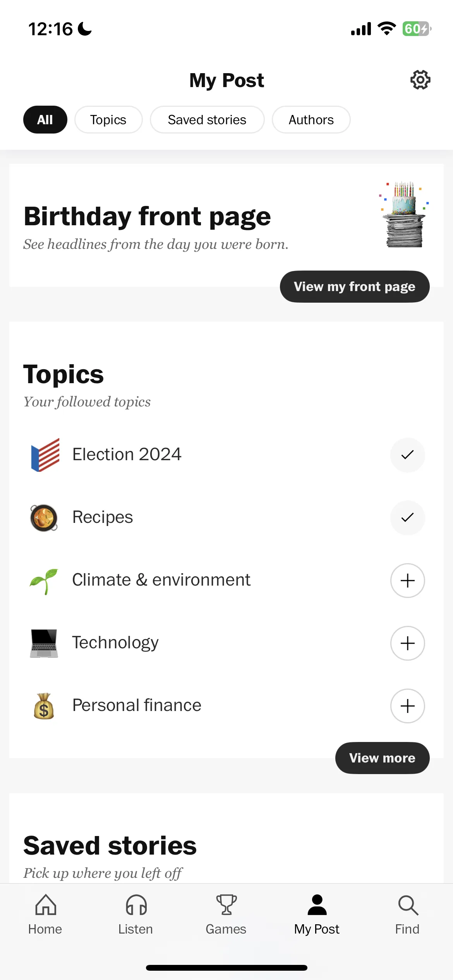Select the Authors filter tab
This screenshot has height=980, width=453.
point(311,120)
